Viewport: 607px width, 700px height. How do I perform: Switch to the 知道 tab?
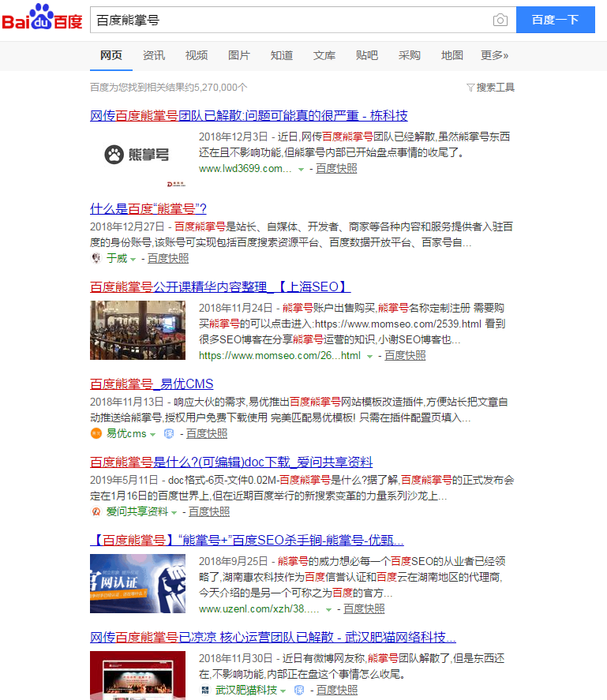(282, 55)
